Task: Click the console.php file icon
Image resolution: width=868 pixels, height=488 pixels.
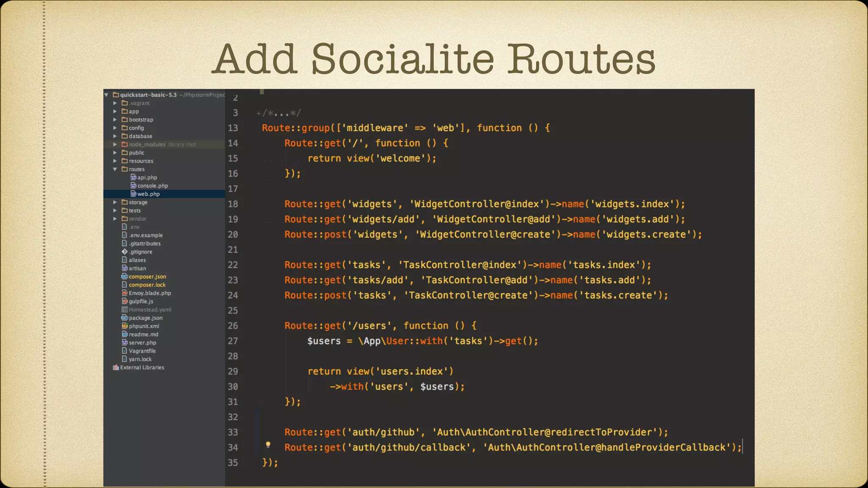Action: [x=133, y=186]
